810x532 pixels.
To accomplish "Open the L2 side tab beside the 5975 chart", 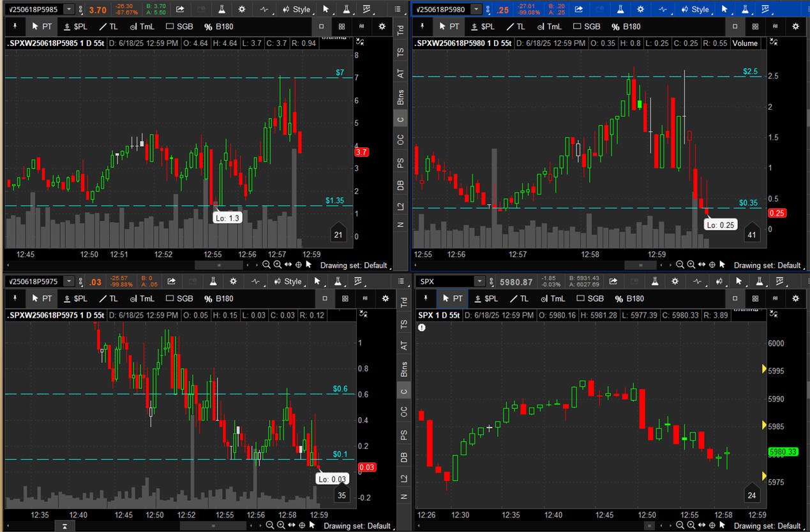I will [403, 478].
